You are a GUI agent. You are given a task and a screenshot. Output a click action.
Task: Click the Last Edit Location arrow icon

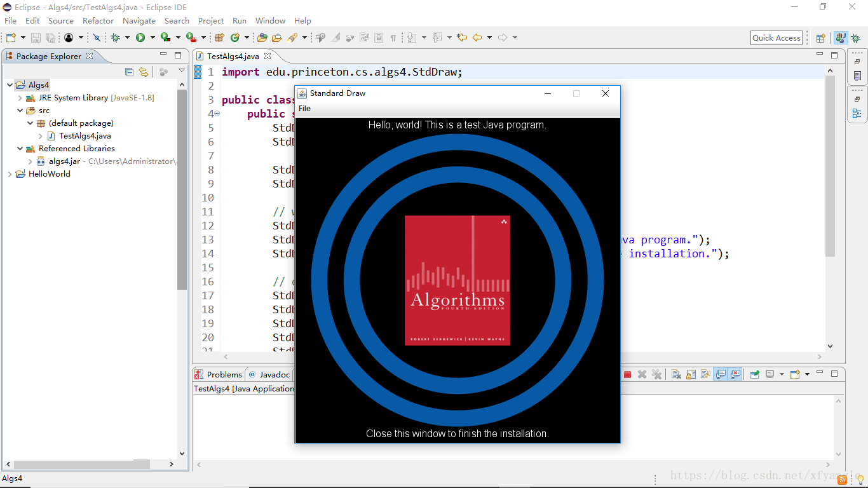click(462, 37)
